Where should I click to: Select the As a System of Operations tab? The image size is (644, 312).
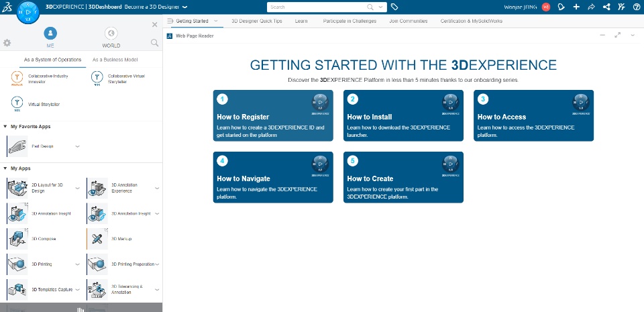point(52,60)
